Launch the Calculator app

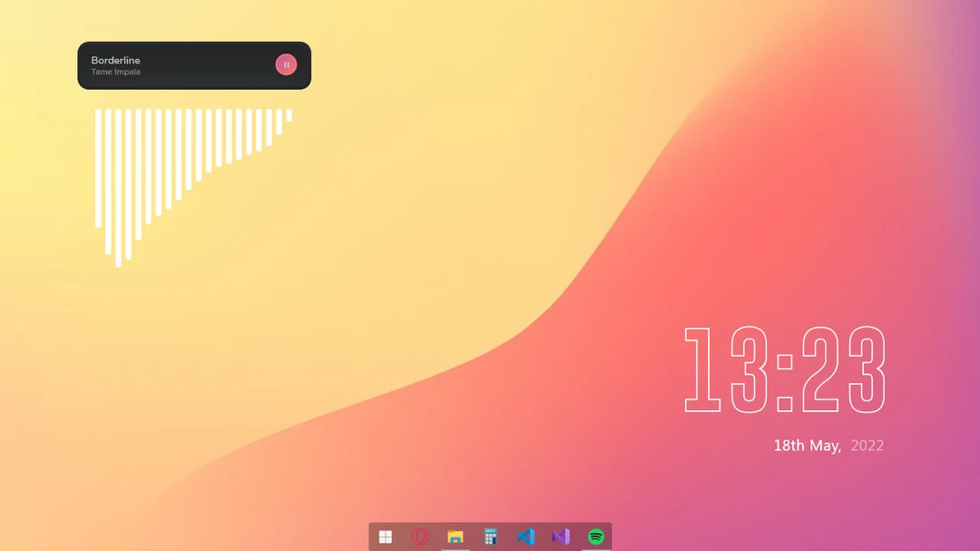pos(490,536)
